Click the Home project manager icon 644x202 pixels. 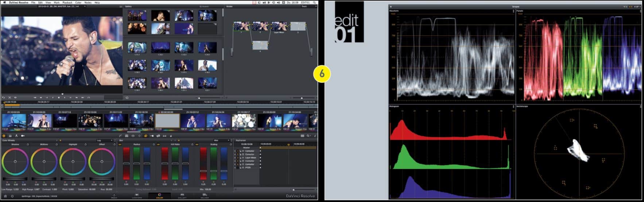click(5, 196)
